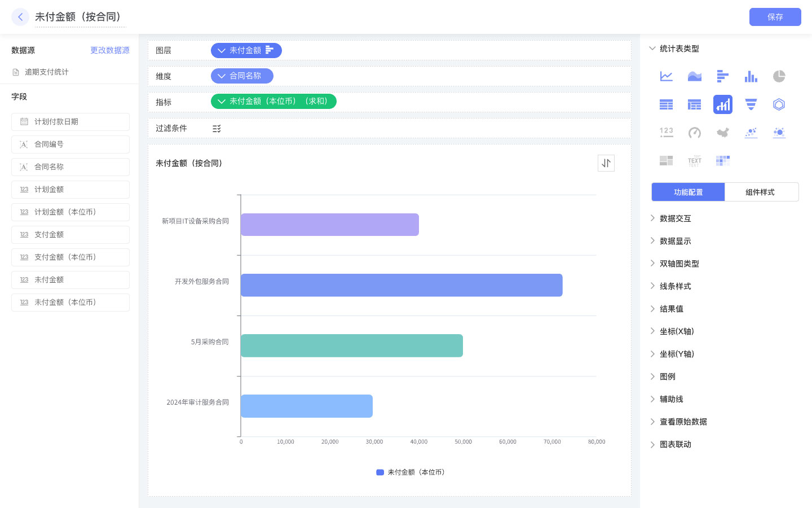Switch to the 组件样式 tab
The image size is (812, 508).
[760, 192]
